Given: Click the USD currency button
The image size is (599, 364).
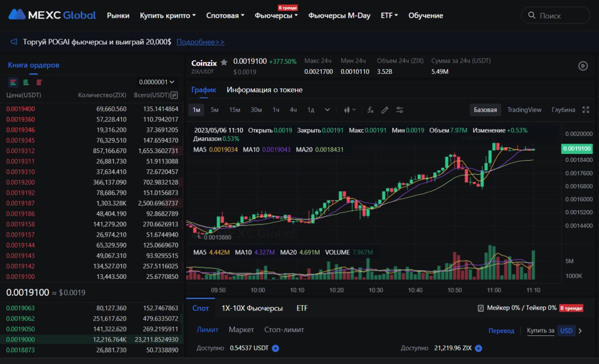Looking at the screenshot, I should [566, 331].
